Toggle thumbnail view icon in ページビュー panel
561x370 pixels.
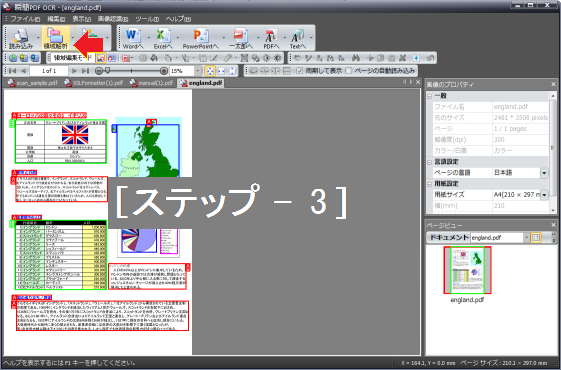(x=536, y=237)
